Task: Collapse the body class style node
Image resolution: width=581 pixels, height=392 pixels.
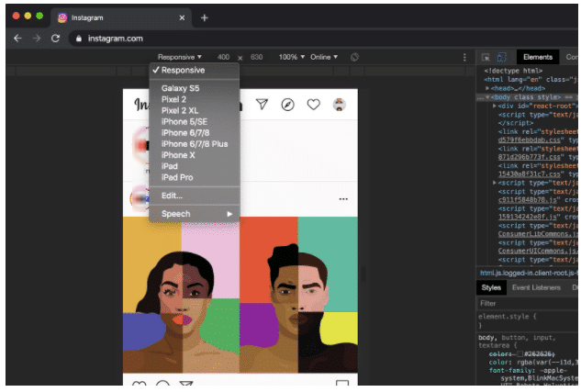Action: pyautogui.click(x=487, y=97)
